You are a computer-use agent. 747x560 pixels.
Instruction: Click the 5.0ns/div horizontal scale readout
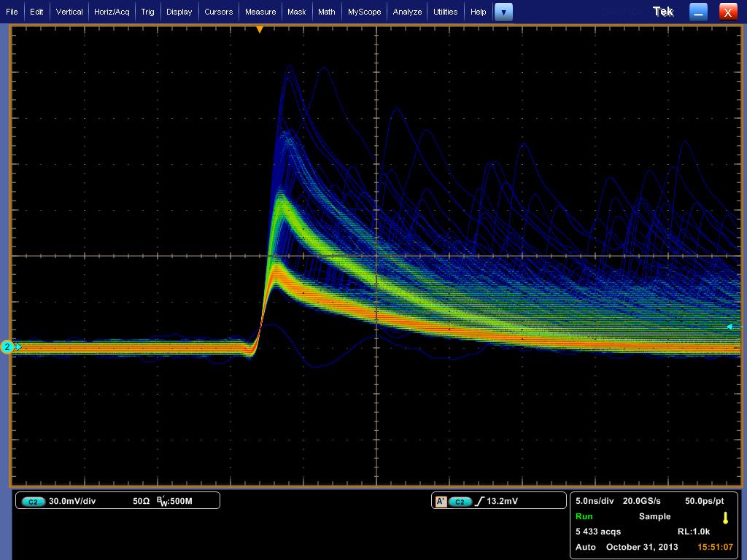tap(596, 501)
